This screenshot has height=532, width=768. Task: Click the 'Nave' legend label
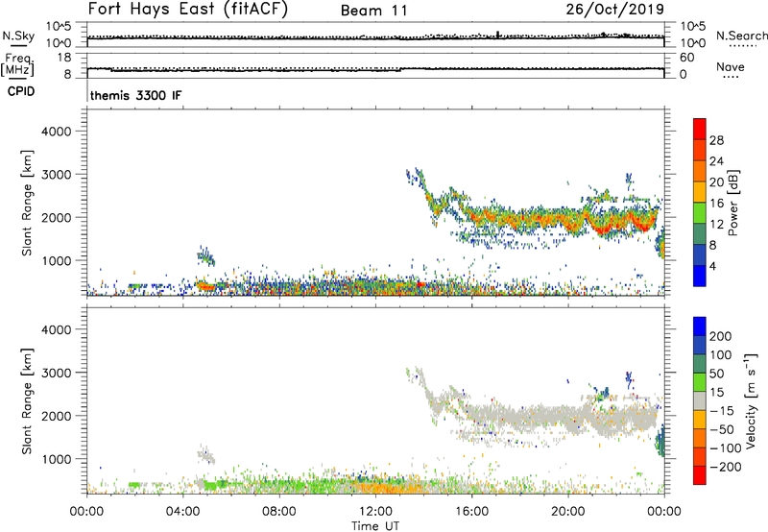[x=731, y=67]
